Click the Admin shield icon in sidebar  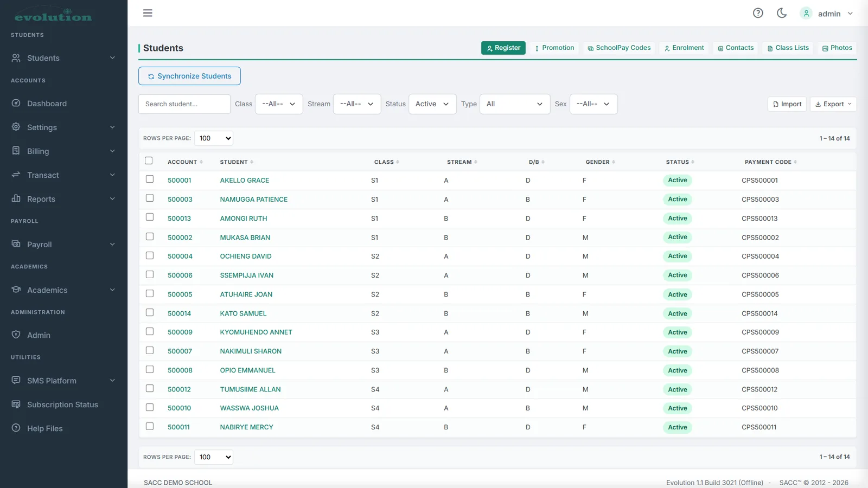click(x=16, y=335)
